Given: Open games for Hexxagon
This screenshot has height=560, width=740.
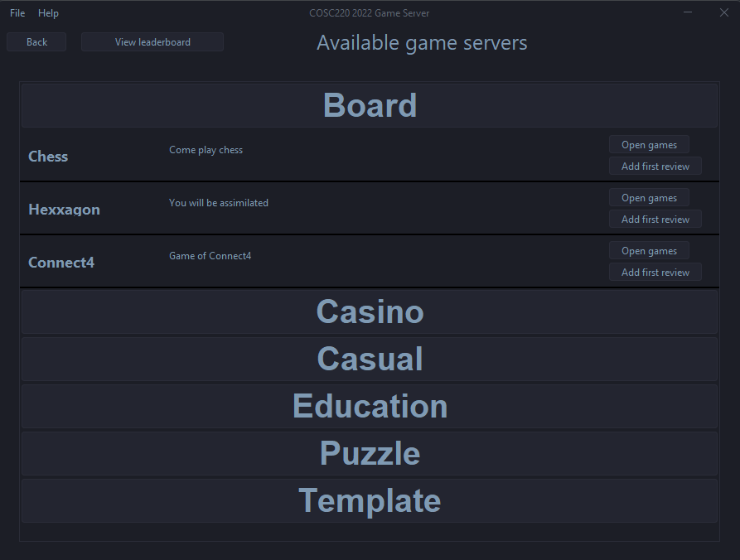Looking at the screenshot, I should coord(649,197).
